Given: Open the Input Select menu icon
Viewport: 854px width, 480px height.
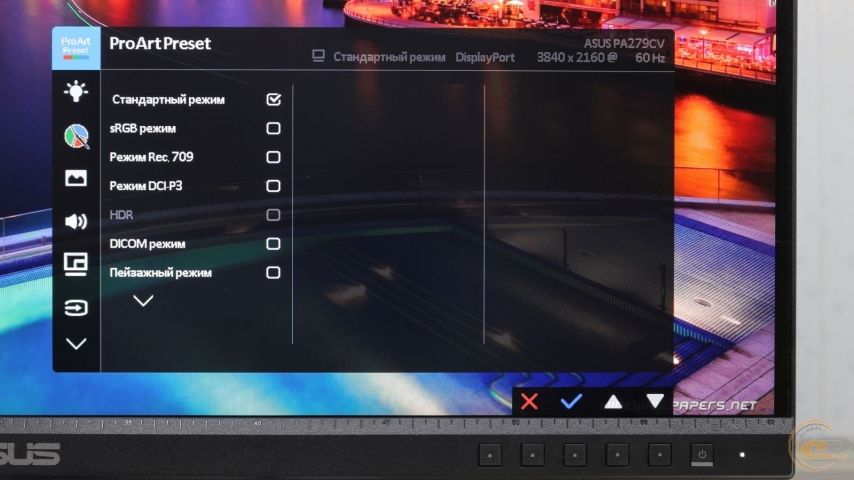Looking at the screenshot, I should pos(76,308).
